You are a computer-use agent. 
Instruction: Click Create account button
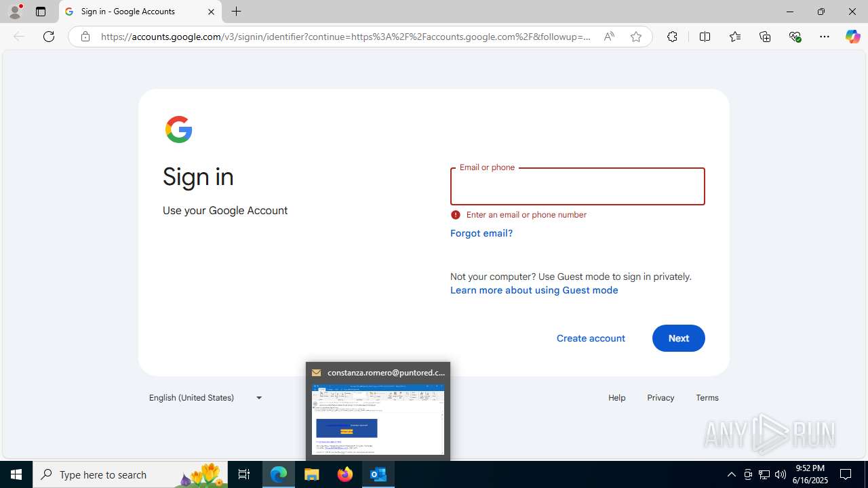click(x=591, y=338)
